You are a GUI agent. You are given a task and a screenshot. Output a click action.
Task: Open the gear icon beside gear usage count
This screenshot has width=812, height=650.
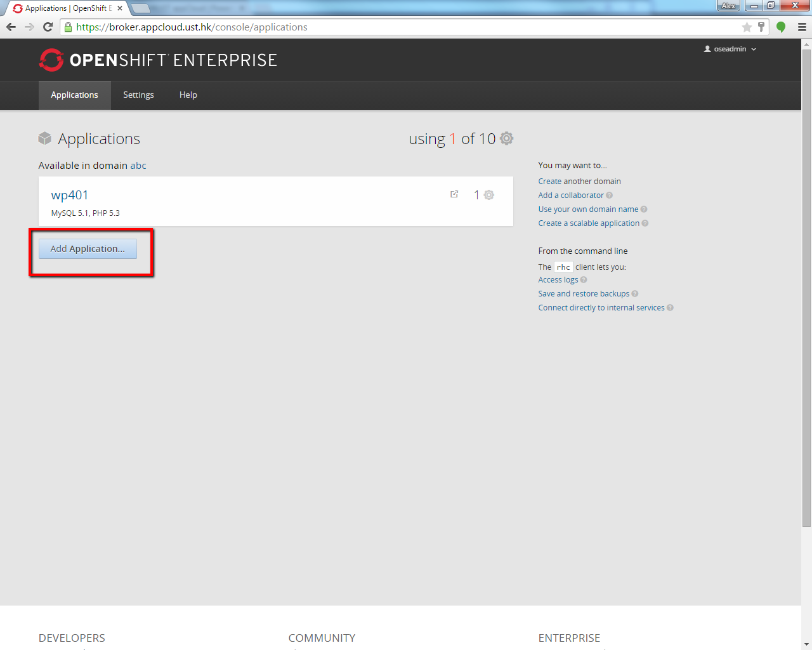[x=506, y=138]
